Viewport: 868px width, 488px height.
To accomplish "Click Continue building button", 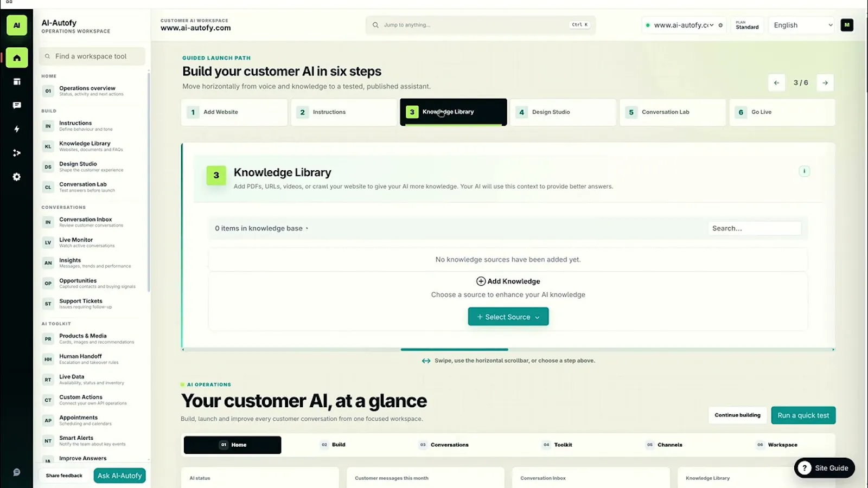I will click(x=737, y=415).
